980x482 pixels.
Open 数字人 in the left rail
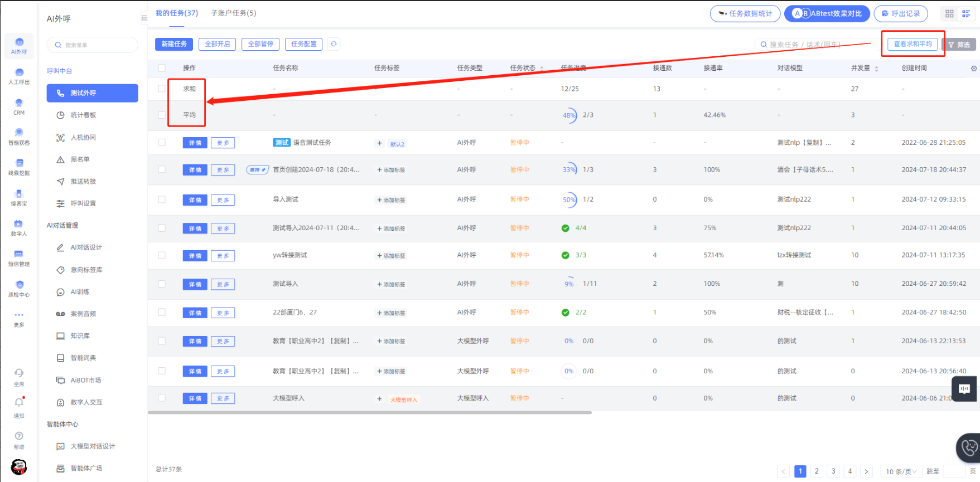(x=19, y=228)
